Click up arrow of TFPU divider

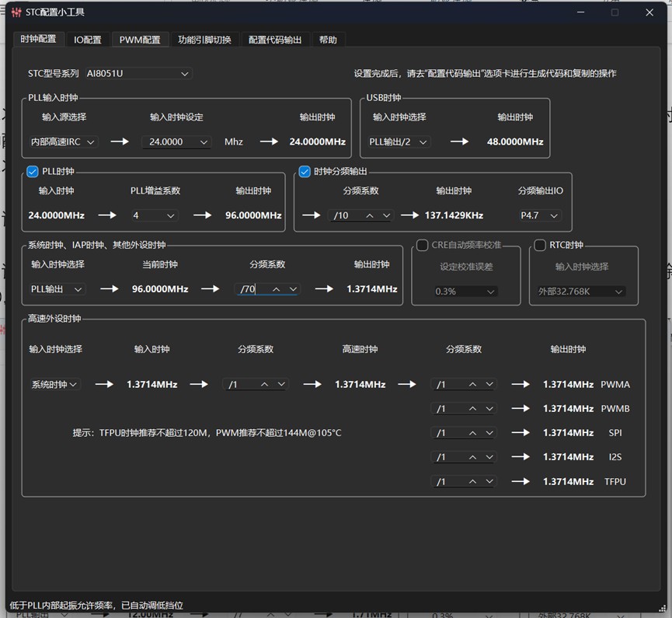[x=472, y=482]
